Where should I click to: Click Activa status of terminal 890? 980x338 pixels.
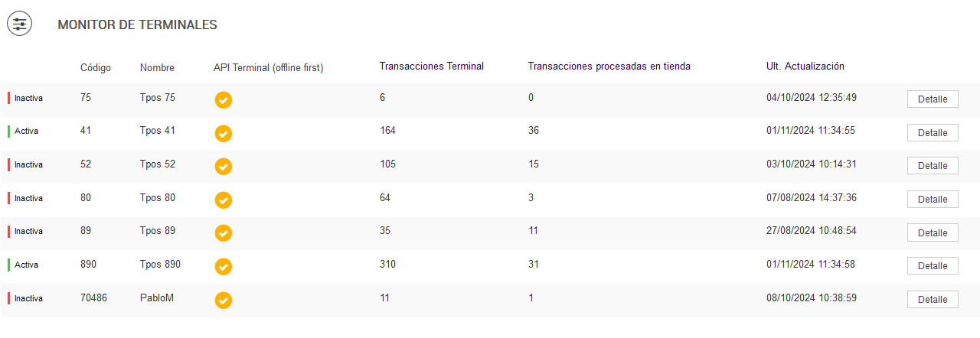tap(26, 265)
